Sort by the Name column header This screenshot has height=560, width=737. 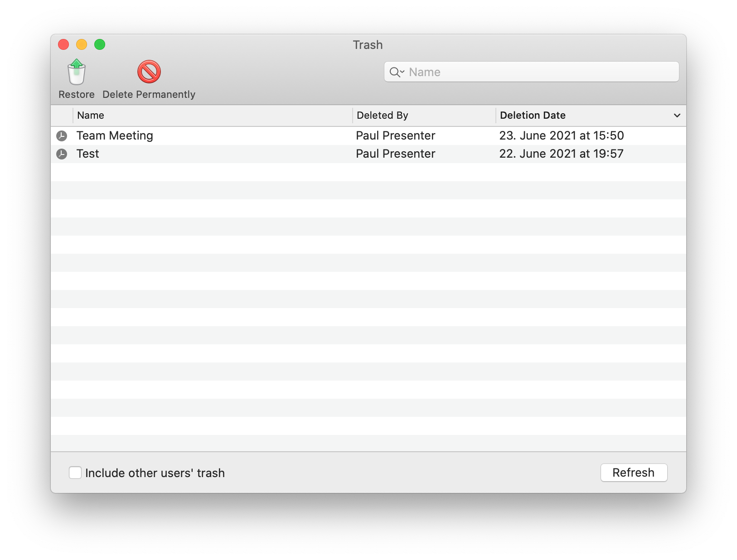click(213, 116)
